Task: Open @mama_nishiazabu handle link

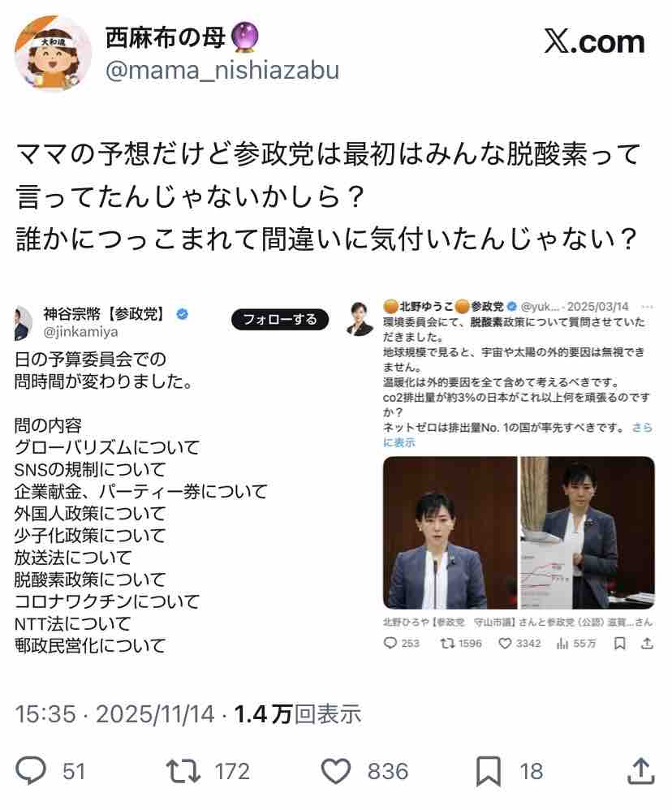Action: coord(222,71)
